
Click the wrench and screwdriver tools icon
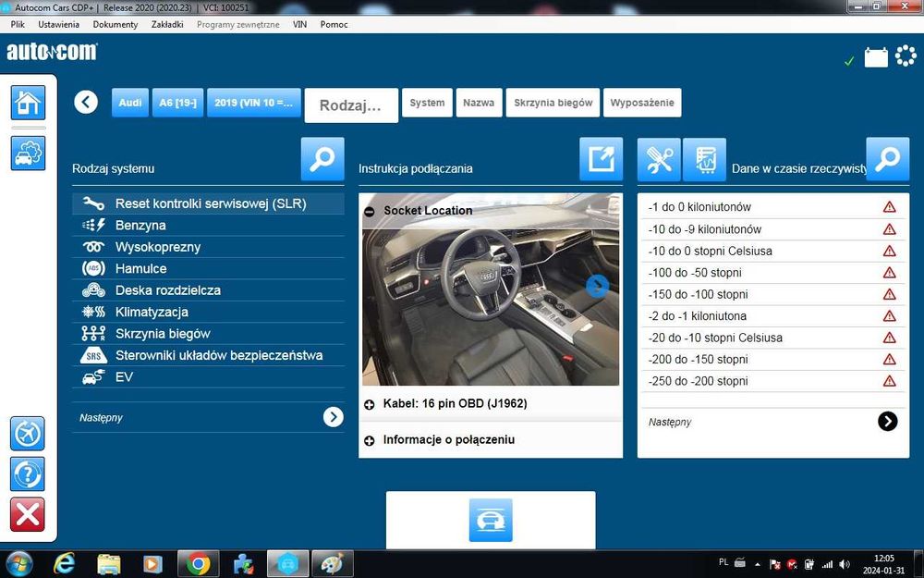(x=659, y=159)
